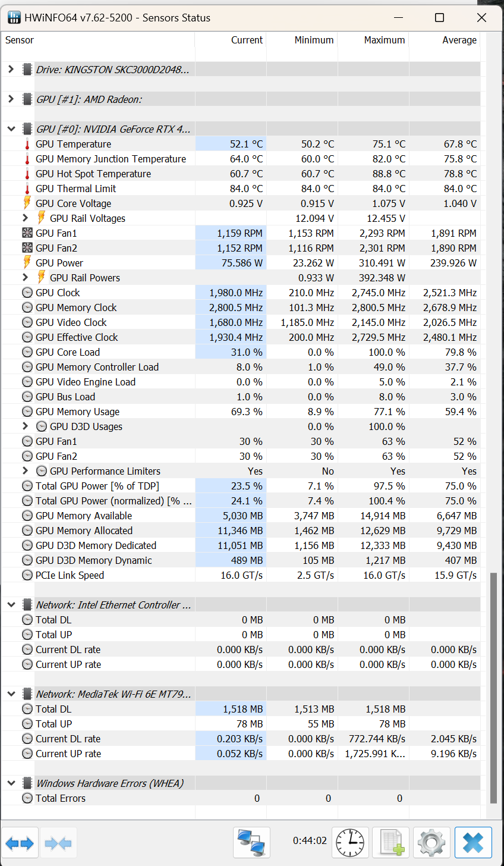Expand the GPU Performance Limiters entry
This screenshot has height=866, width=504.
click(x=25, y=470)
